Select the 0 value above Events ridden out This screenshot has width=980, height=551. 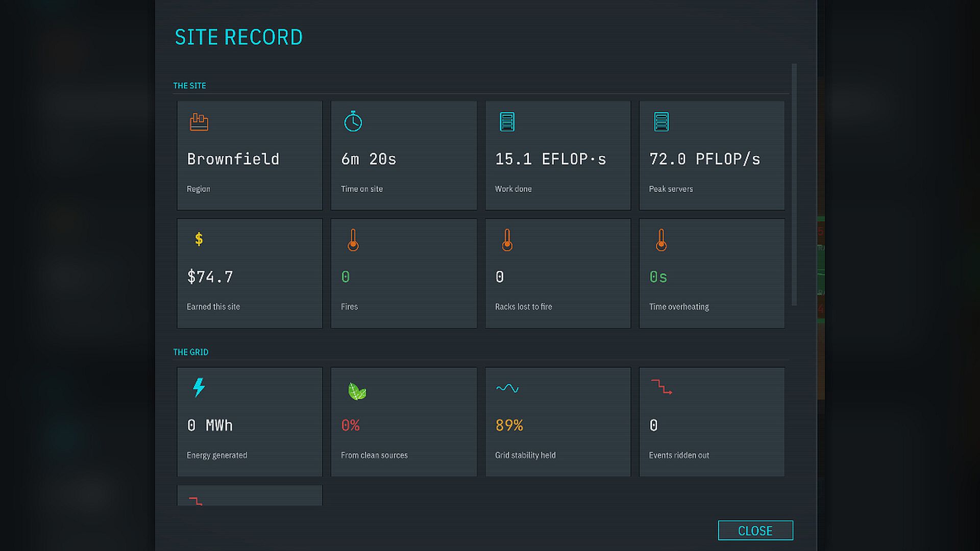click(654, 425)
